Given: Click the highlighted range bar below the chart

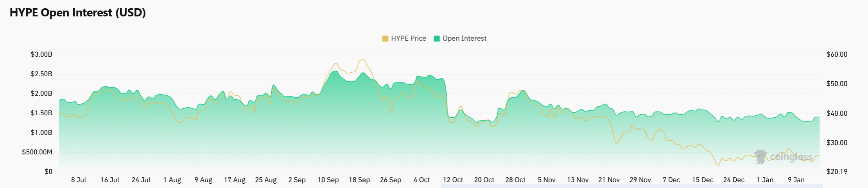Looking at the screenshot, I should point(631,186).
